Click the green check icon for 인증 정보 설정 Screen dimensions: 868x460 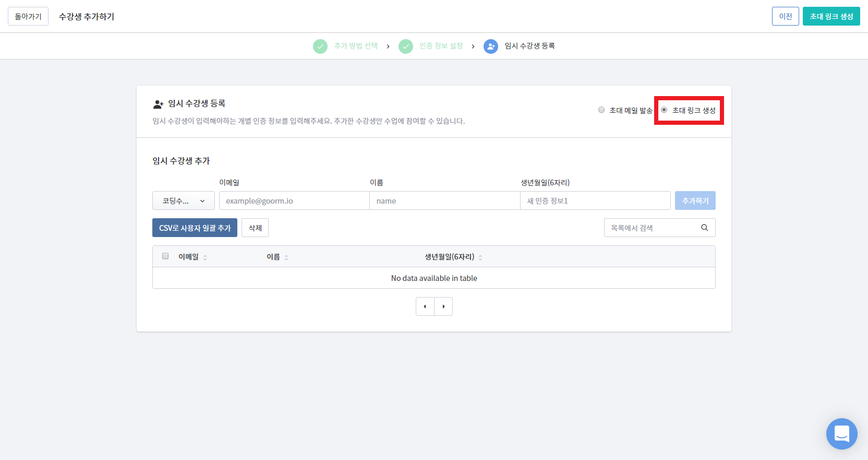pyautogui.click(x=405, y=46)
